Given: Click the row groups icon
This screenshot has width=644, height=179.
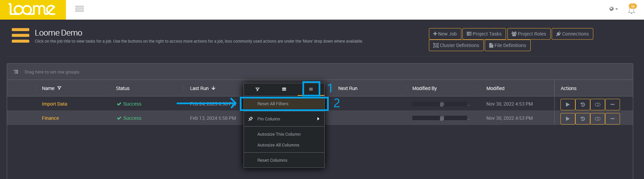Looking at the screenshot, I should click(16, 72).
